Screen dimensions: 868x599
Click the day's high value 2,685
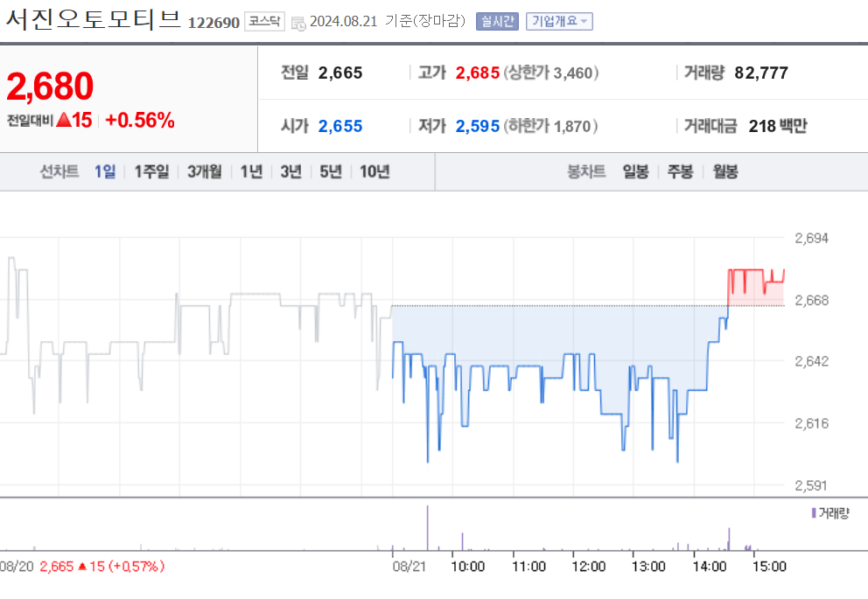(477, 73)
